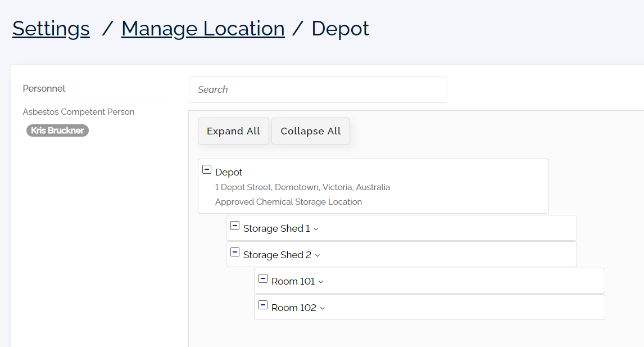The width and height of the screenshot is (644, 347).
Task: Click the Storage Shed 1 label
Action: (276, 228)
